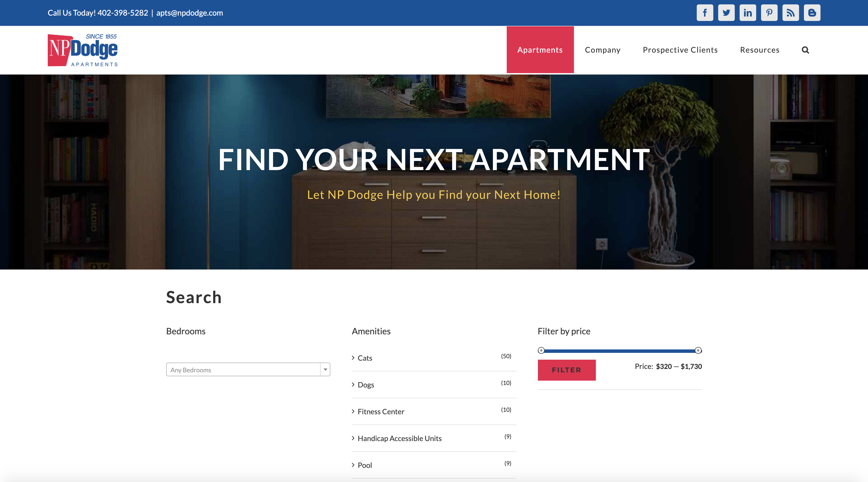This screenshot has width=868, height=482.
Task: Open the Company menu item
Action: coord(602,50)
